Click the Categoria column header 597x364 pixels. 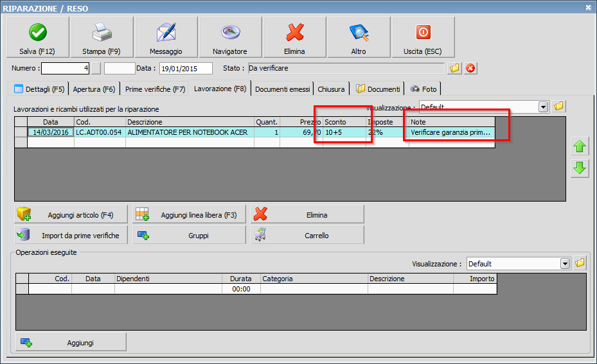pos(314,279)
